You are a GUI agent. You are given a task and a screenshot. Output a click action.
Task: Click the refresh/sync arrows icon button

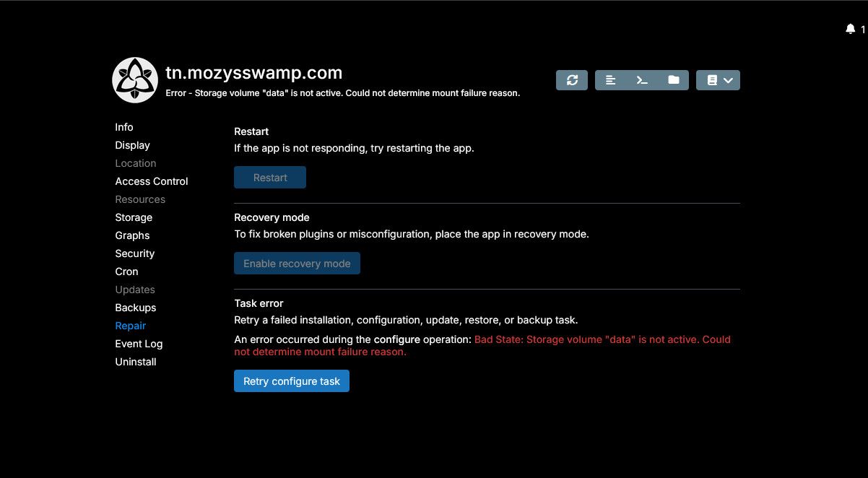pyautogui.click(x=572, y=80)
